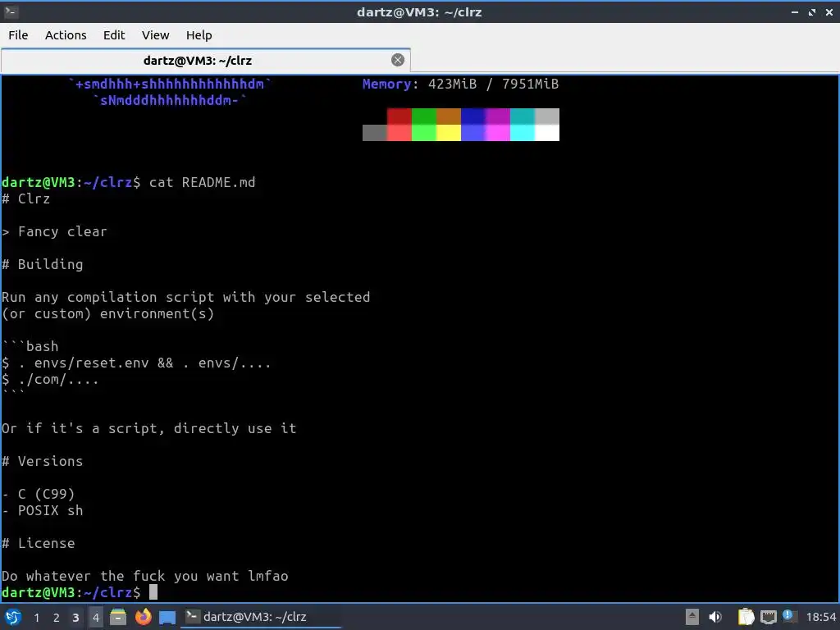Open the removable media eject icon
This screenshot has height=630, width=840.
pos(692,617)
